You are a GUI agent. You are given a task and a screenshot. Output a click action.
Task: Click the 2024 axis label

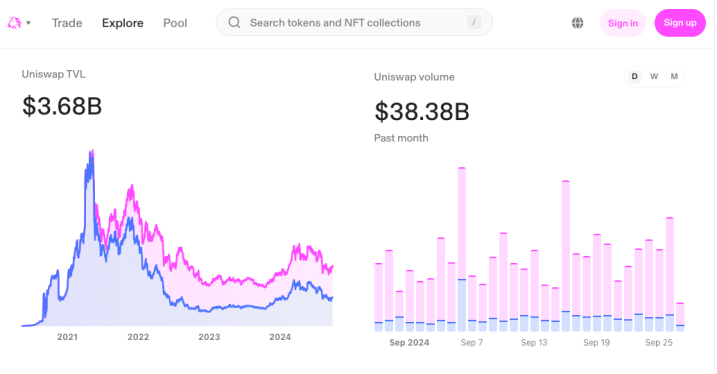(x=280, y=337)
